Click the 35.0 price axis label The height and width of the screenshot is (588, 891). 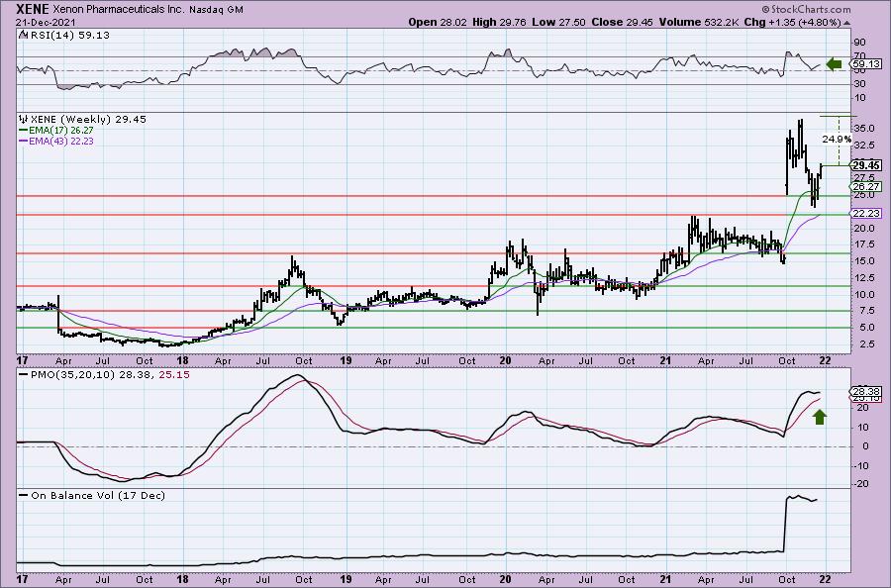point(863,129)
